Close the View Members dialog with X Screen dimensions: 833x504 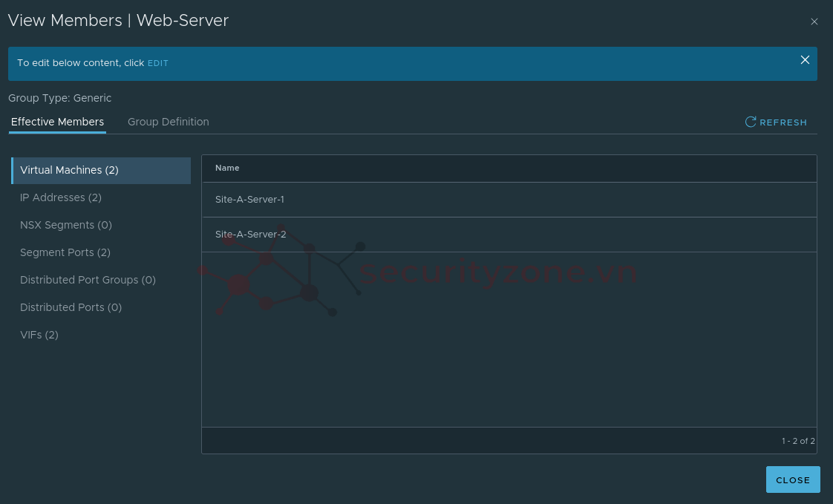click(814, 22)
